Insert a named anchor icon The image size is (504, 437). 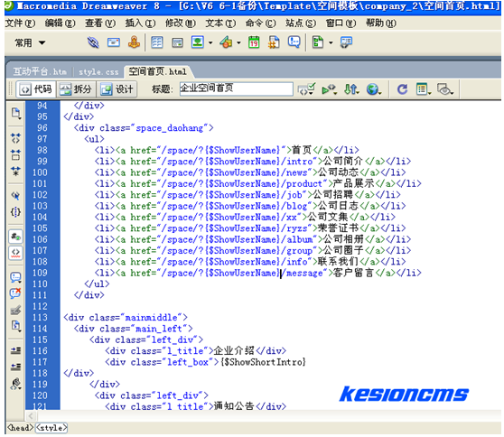tap(134, 42)
